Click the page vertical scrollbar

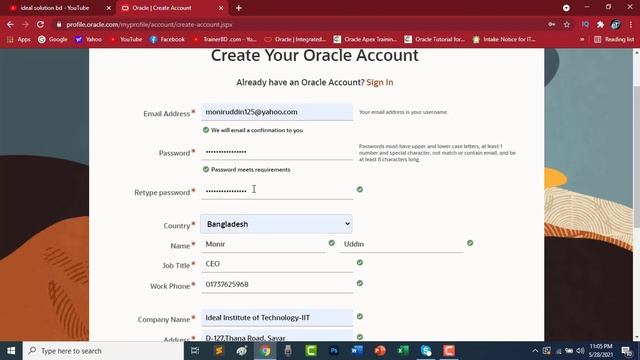pyautogui.click(x=636, y=157)
